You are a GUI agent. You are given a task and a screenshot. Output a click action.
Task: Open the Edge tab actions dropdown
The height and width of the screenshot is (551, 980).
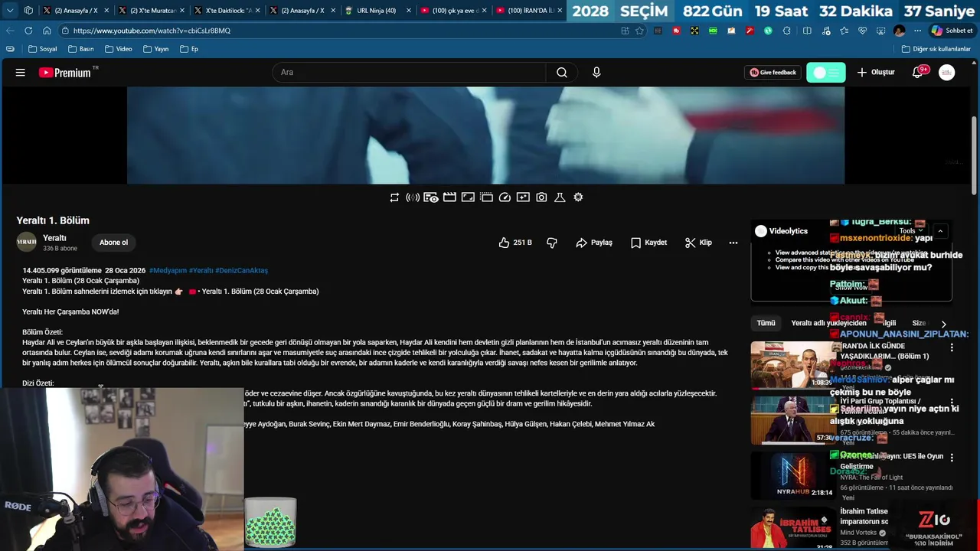tap(9, 11)
